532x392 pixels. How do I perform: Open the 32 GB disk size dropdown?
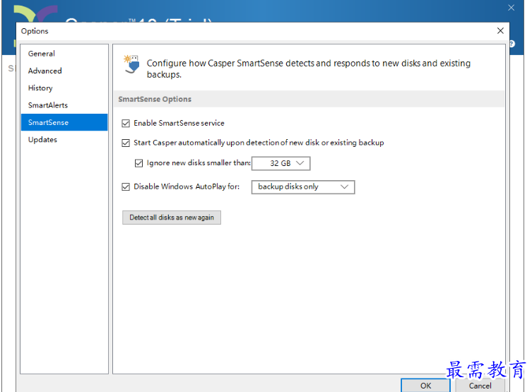tap(281, 163)
